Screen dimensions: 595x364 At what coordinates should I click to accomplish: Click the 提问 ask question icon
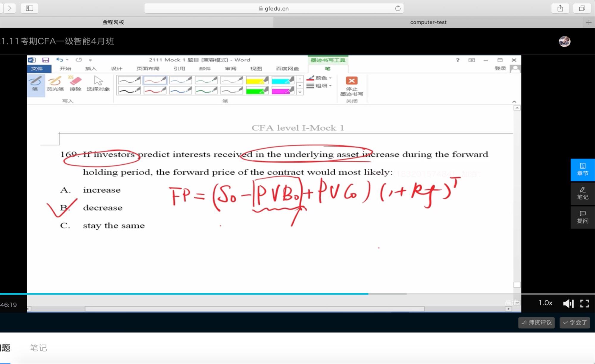point(582,217)
